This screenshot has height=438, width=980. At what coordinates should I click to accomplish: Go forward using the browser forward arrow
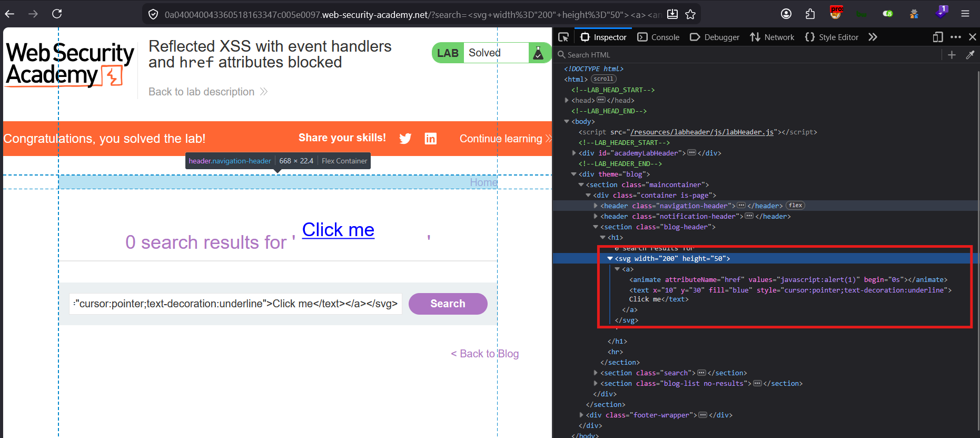point(33,14)
